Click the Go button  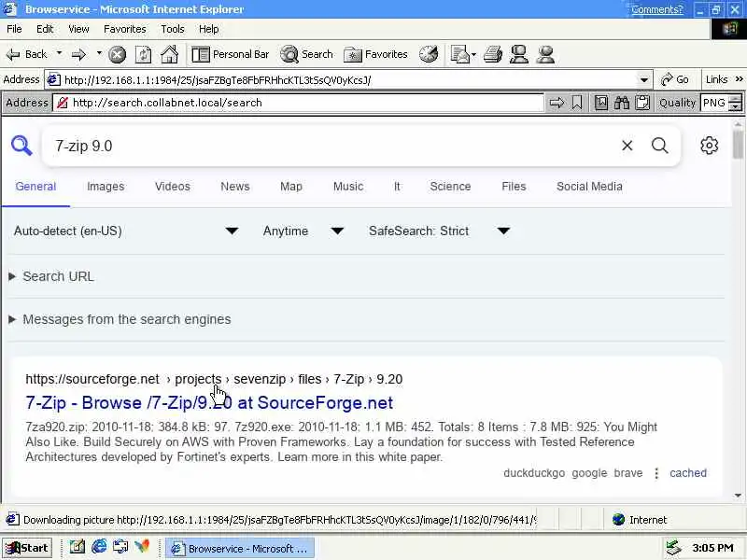tap(675, 79)
